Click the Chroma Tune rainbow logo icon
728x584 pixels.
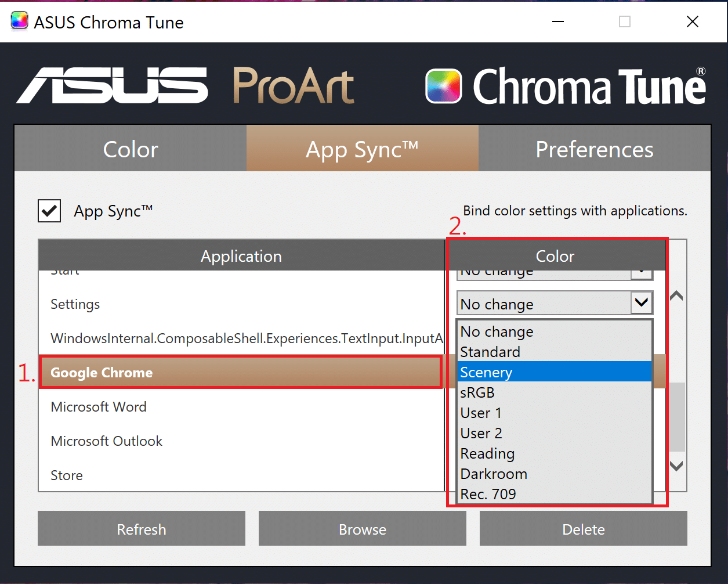[x=444, y=86]
